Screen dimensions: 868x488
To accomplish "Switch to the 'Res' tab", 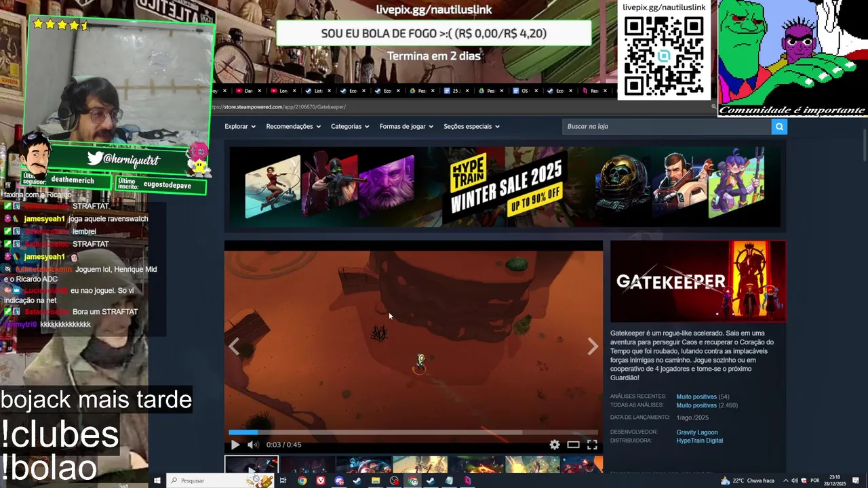I will pyautogui.click(x=590, y=91).
